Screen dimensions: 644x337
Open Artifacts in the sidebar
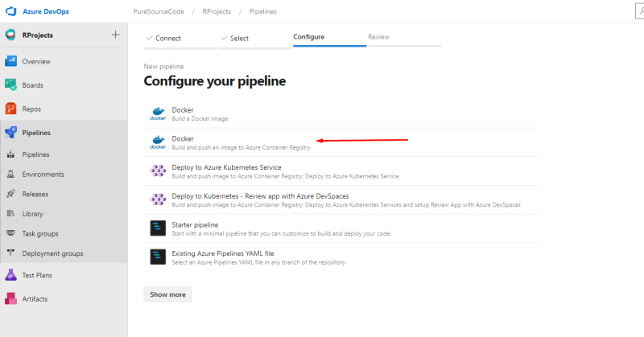pyautogui.click(x=64, y=299)
